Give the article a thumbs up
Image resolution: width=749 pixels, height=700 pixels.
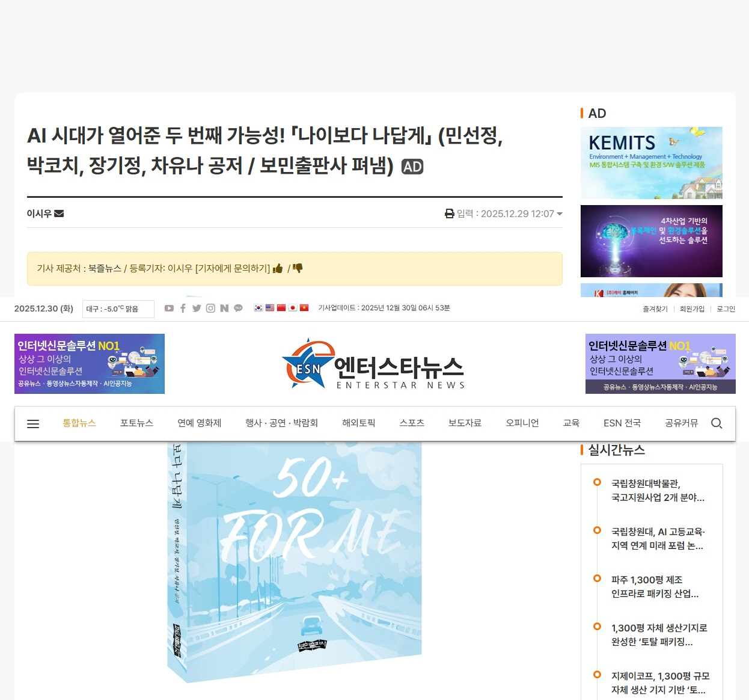tap(278, 268)
